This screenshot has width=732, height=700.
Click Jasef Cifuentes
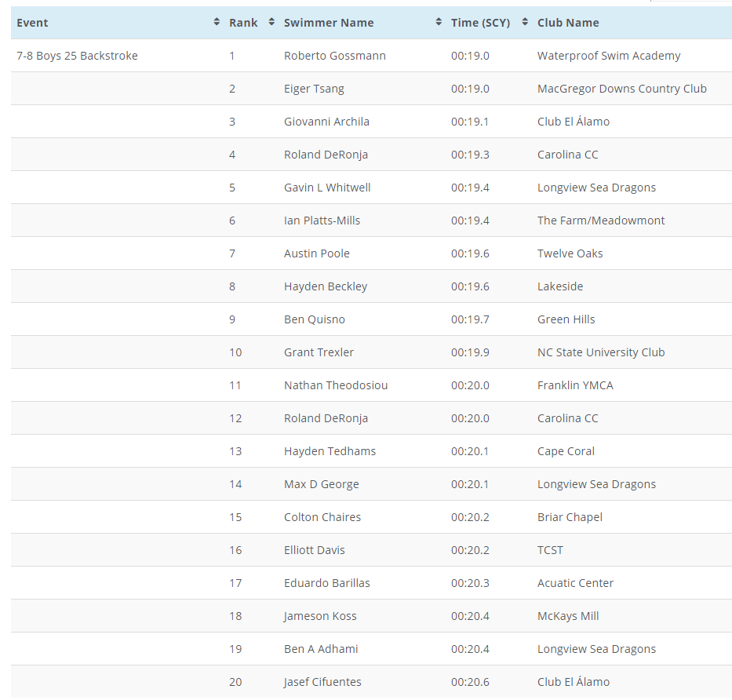pos(322,682)
